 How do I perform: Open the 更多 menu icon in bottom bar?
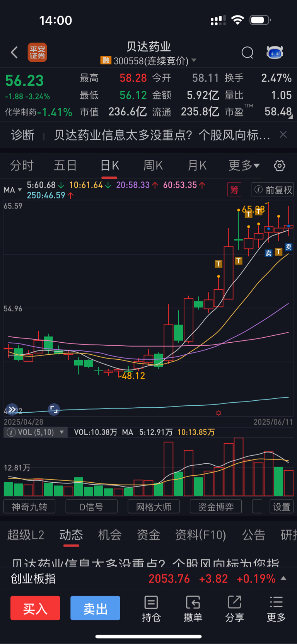276,608
